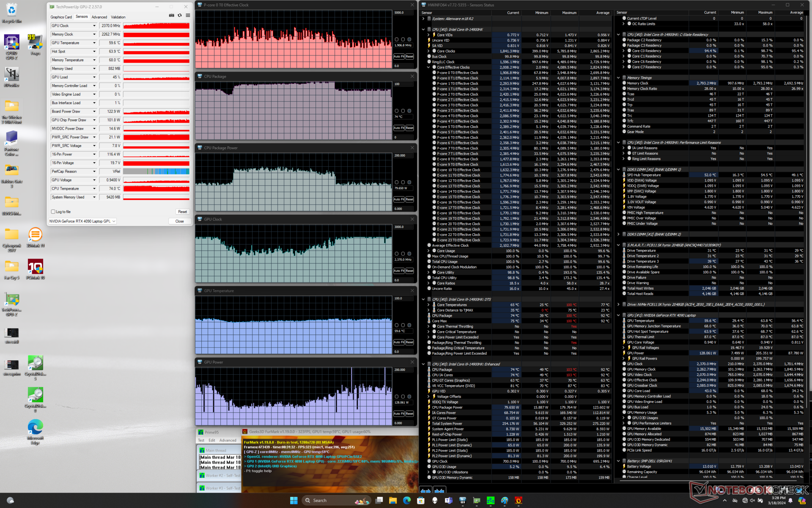Click FurMark icon in the taskbar
The height and width of the screenshot is (508, 812).
[x=518, y=500]
